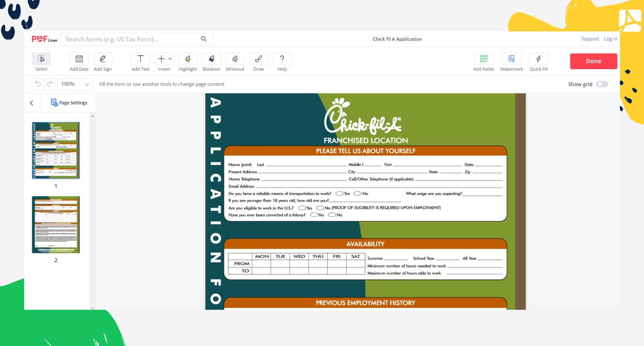644x346 pixels.
Task: Open Page Settings
Action: coord(69,103)
